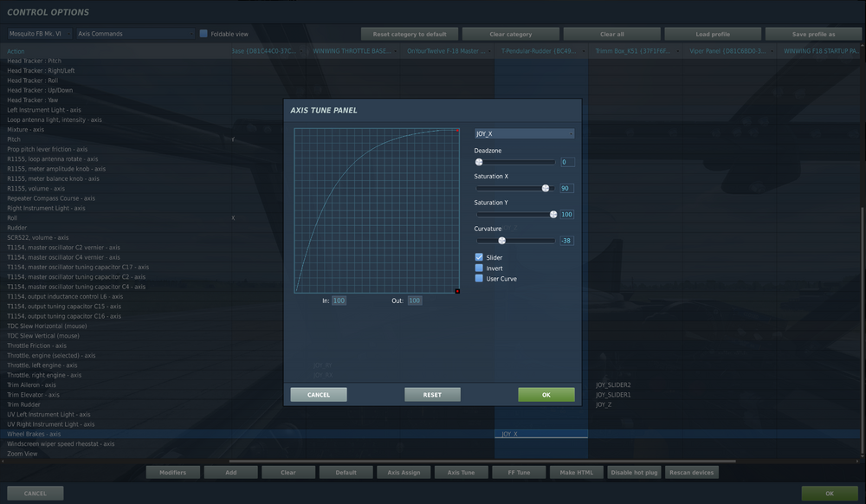
Task: Click the Deadzone slider handle
Action: (479, 162)
